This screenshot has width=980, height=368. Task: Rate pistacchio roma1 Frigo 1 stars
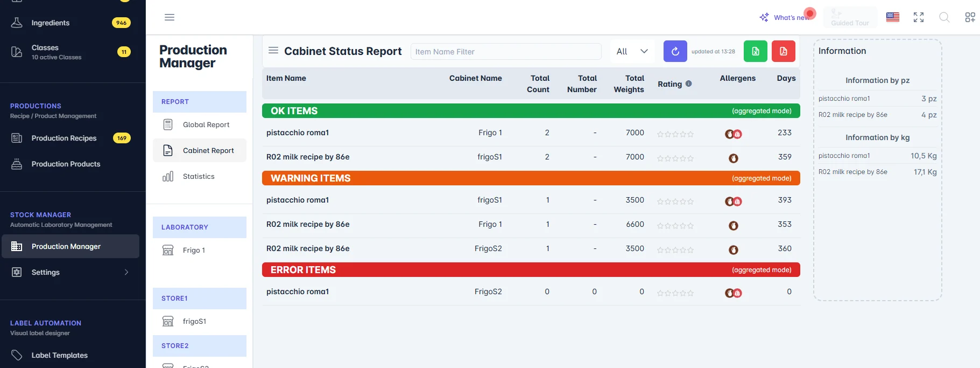[x=675, y=134]
